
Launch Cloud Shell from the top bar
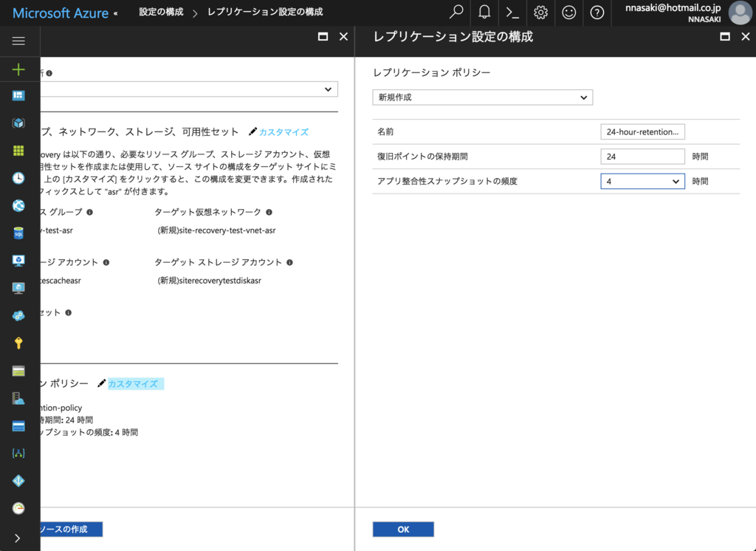pos(512,12)
